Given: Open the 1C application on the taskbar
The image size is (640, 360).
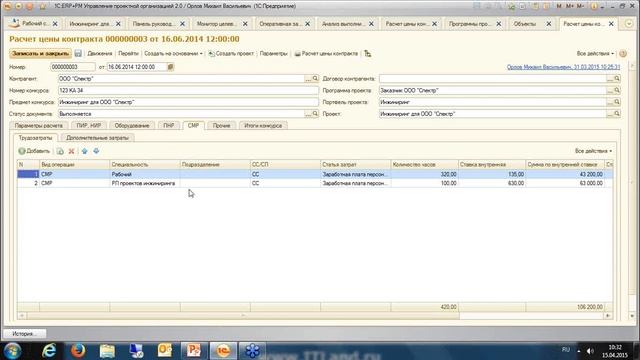Looking at the screenshot, I should (x=223, y=351).
